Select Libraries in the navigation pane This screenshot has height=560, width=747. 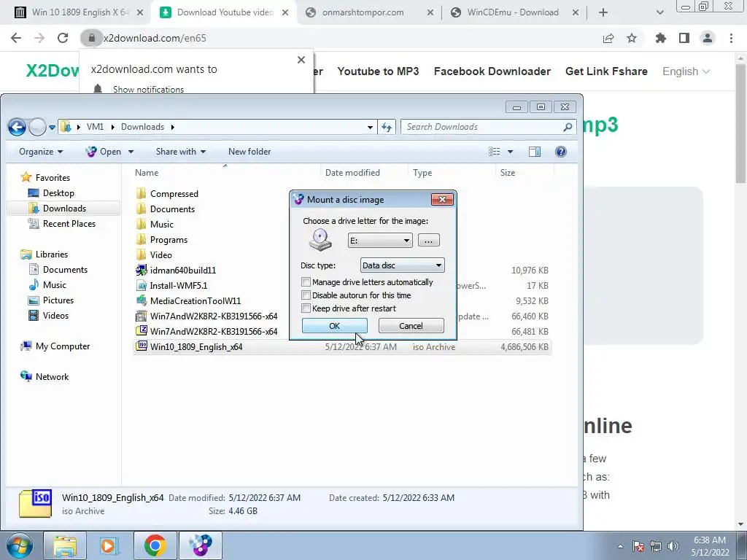click(x=52, y=254)
